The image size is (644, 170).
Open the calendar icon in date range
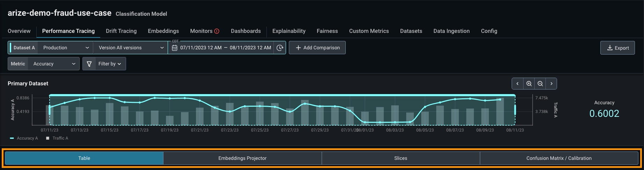coord(175,48)
